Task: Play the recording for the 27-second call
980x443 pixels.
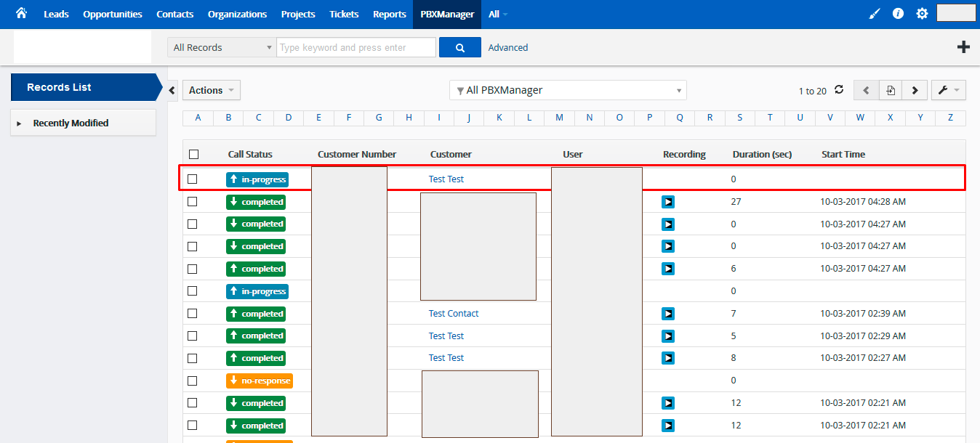Action: pyautogui.click(x=668, y=202)
